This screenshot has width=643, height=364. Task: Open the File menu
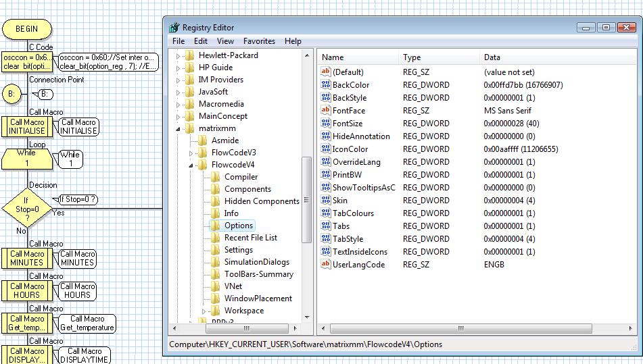coord(178,41)
